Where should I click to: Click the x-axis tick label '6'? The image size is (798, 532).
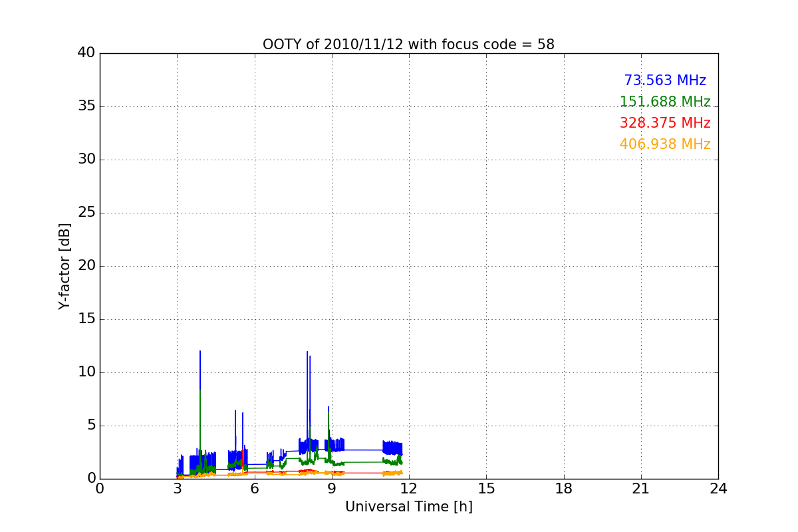(254, 489)
